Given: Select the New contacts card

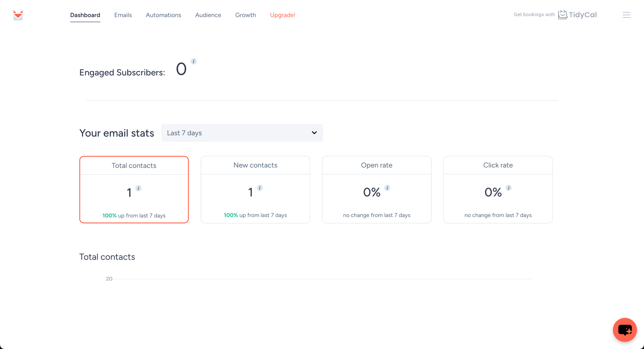Looking at the screenshot, I should pyautogui.click(x=255, y=190).
